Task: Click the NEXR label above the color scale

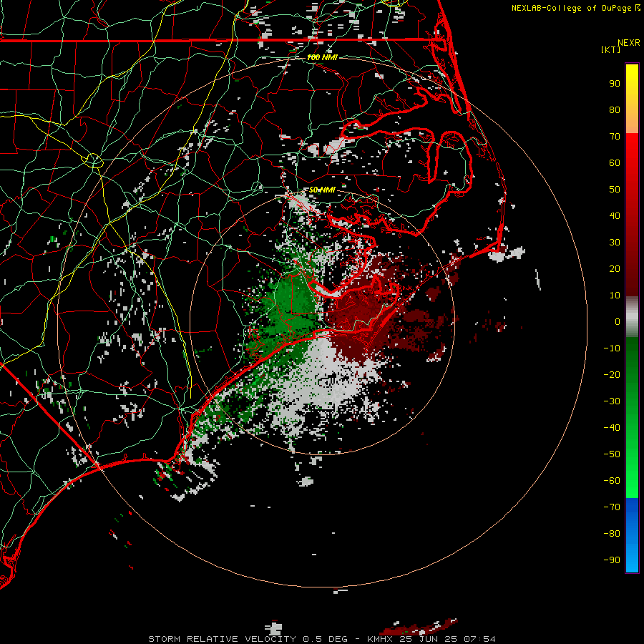Action: (629, 43)
